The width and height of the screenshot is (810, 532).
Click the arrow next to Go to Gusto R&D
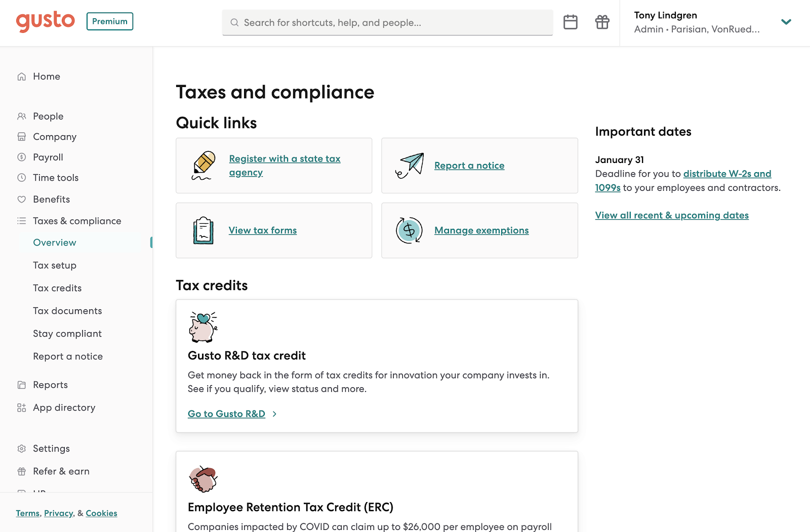(x=274, y=414)
